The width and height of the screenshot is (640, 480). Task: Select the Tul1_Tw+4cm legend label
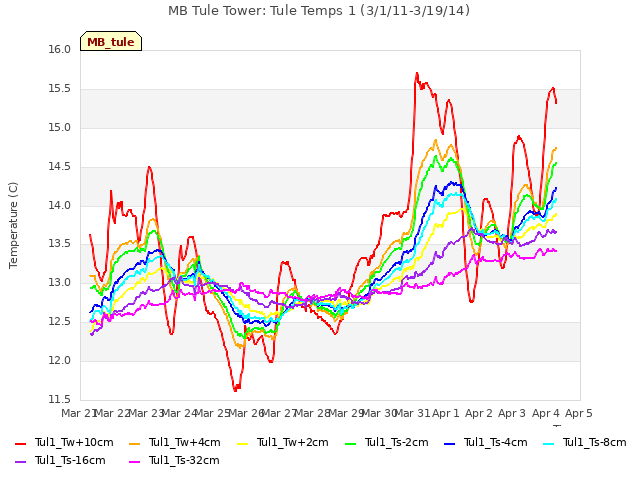click(184, 442)
